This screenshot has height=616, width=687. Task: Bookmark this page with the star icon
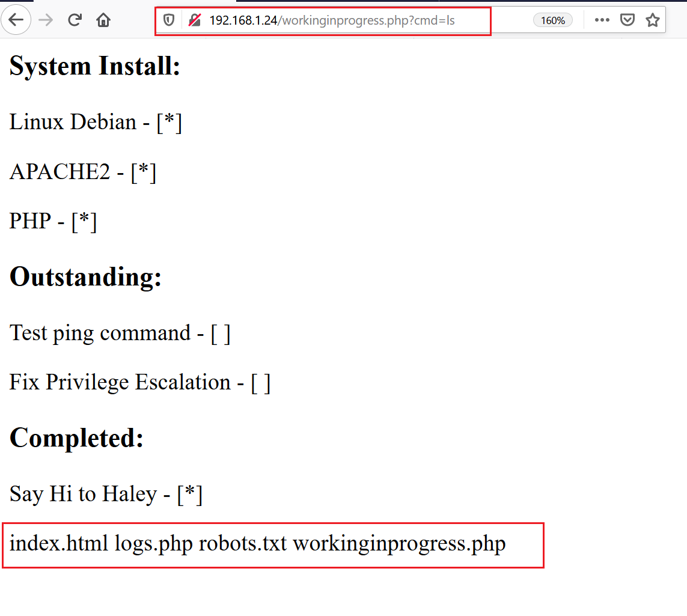pos(652,20)
